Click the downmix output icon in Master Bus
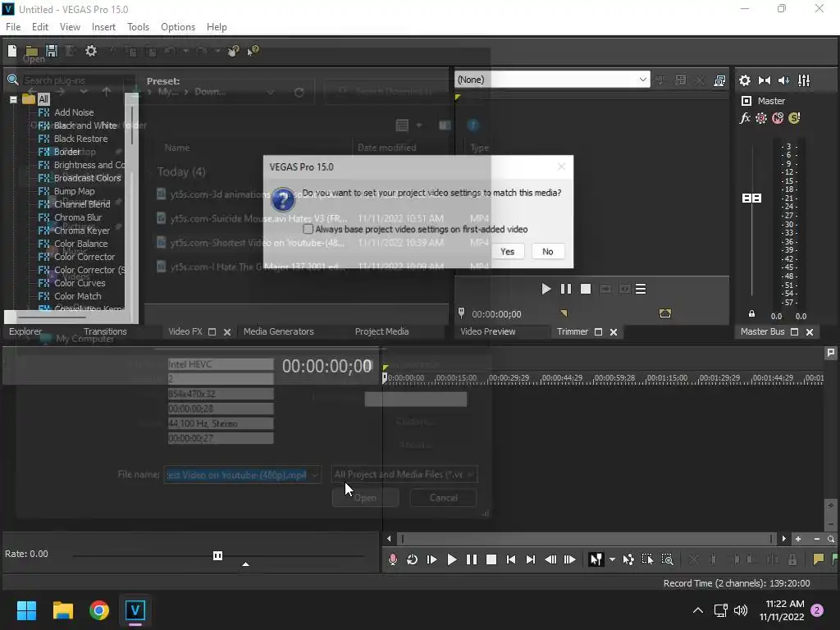This screenshot has width=840, height=630. click(x=765, y=80)
